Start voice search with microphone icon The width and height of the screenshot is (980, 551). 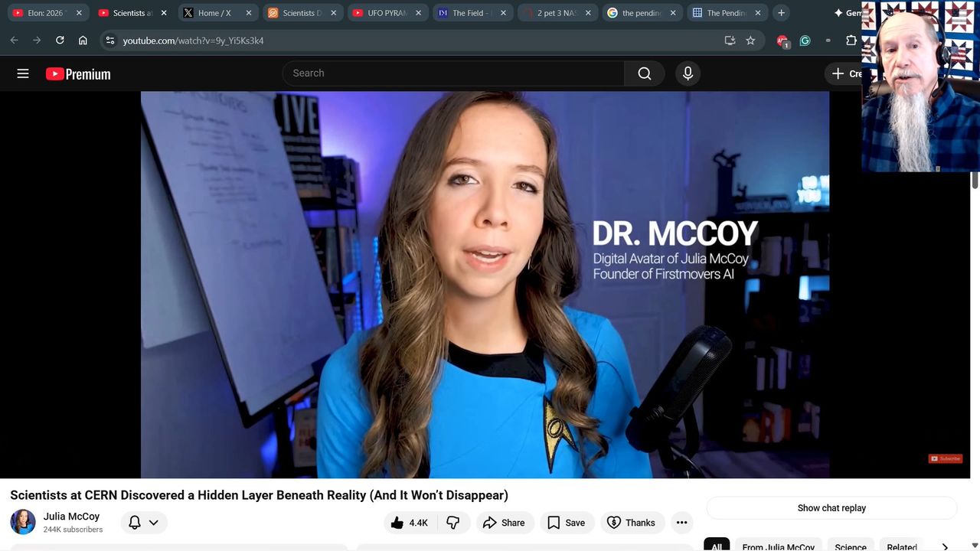pos(688,73)
